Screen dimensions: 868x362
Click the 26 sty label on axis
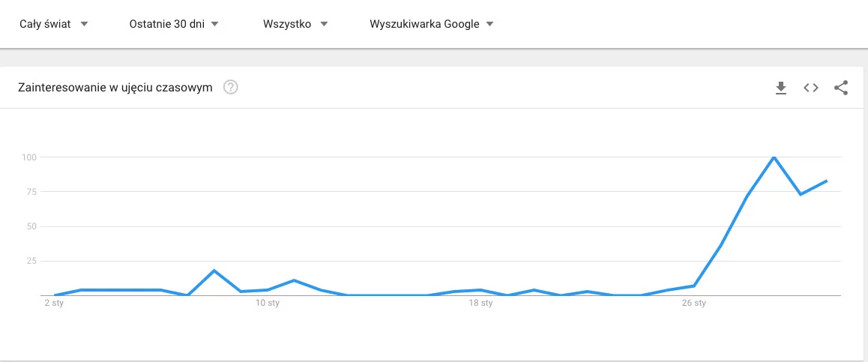click(693, 304)
